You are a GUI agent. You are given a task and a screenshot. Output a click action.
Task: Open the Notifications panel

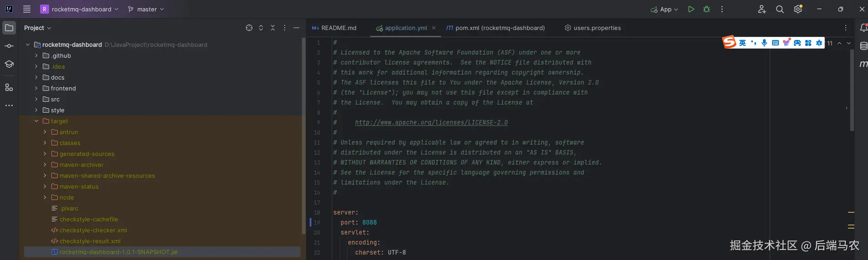[863, 28]
